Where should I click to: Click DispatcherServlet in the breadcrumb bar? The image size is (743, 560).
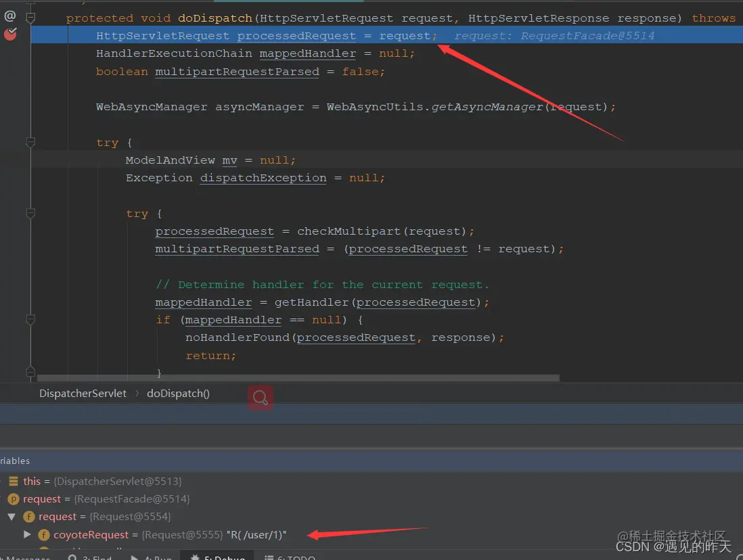tap(83, 393)
